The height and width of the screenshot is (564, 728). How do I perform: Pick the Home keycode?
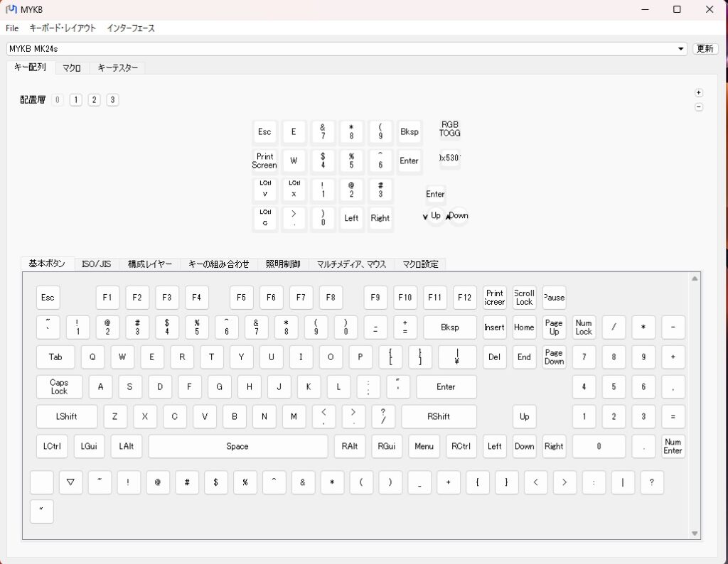tap(524, 327)
